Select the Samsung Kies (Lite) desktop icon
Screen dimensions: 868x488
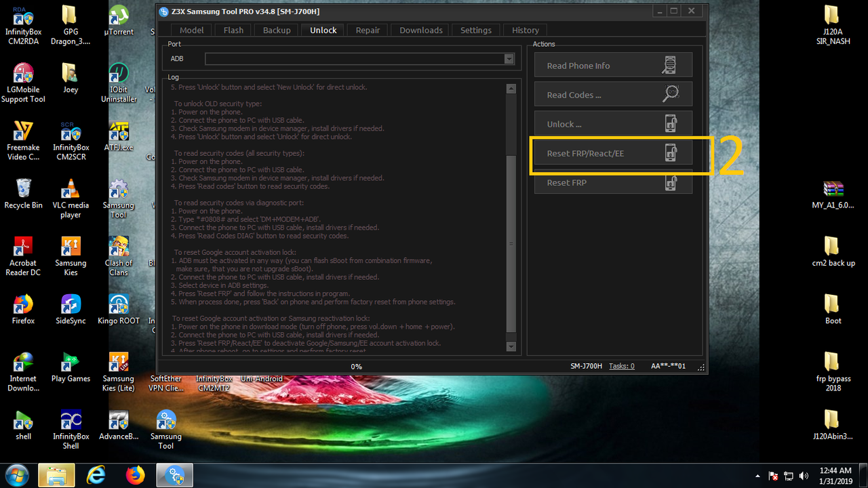click(119, 371)
